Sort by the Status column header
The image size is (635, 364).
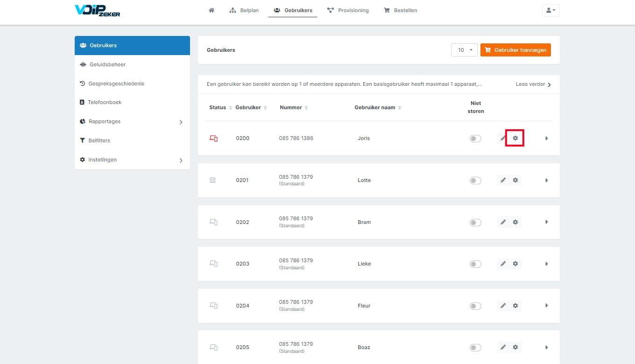[x=220, y=107]
